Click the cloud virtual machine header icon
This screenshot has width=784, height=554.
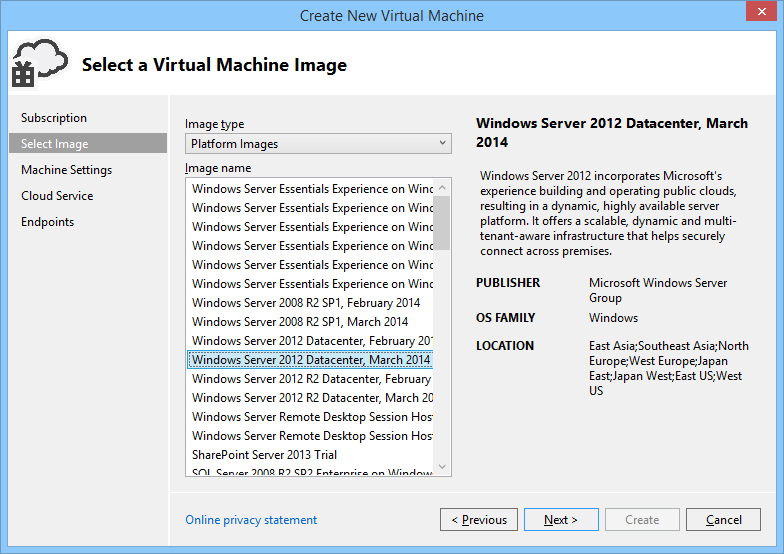point(38,63)
